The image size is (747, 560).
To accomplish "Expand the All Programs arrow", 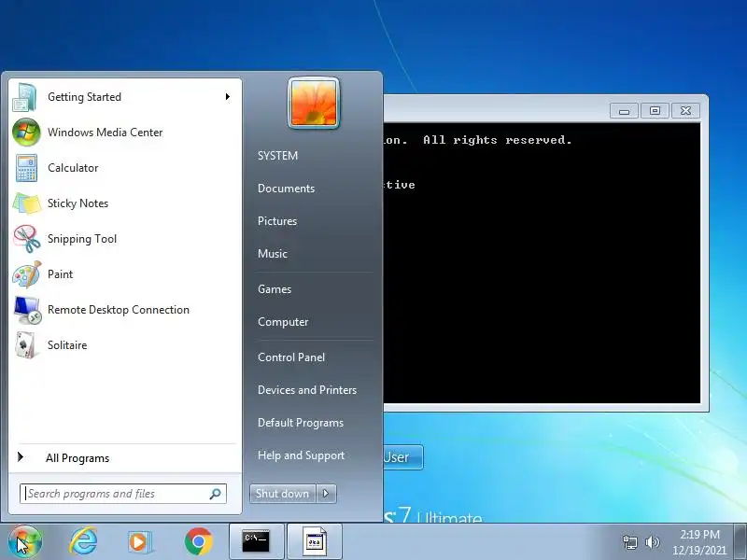I will coord(20,457).
